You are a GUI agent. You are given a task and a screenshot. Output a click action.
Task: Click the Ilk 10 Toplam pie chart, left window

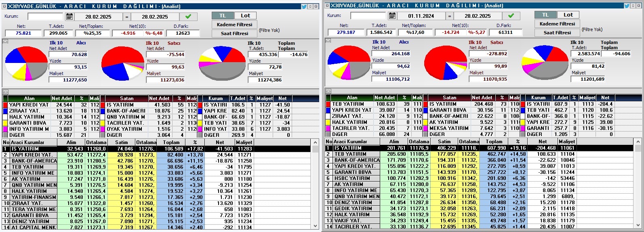(223, 63)
